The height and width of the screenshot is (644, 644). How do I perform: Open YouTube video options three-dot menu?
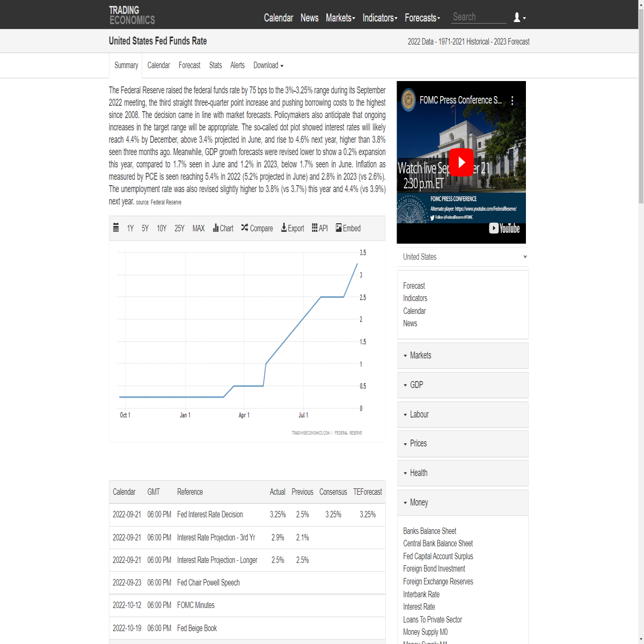click(x=513, y=100)
